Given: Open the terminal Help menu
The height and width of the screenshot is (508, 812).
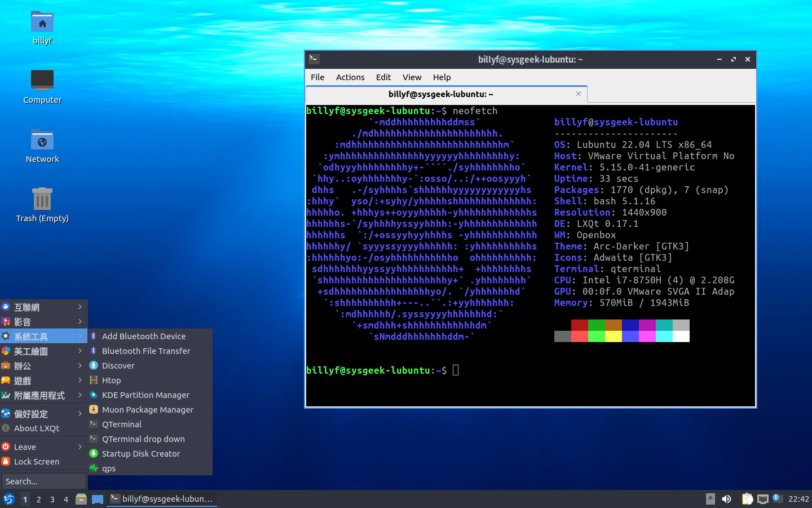Looking at the screenshot, I should (x=442, y=77).
